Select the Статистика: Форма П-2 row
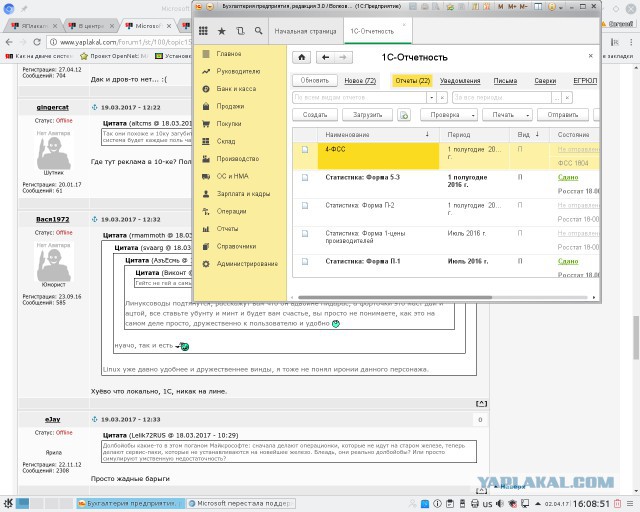640x512 pixels. [446, 212]
